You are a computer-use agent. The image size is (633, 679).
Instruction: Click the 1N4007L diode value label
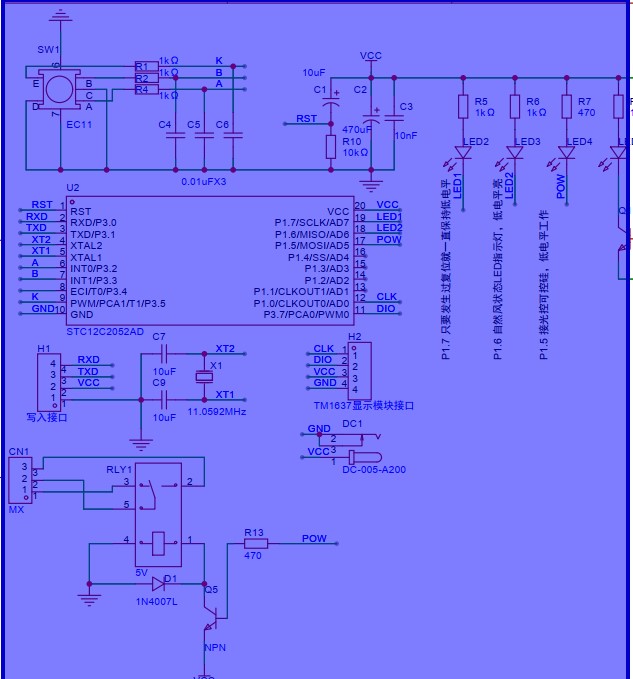coord(157,601)
